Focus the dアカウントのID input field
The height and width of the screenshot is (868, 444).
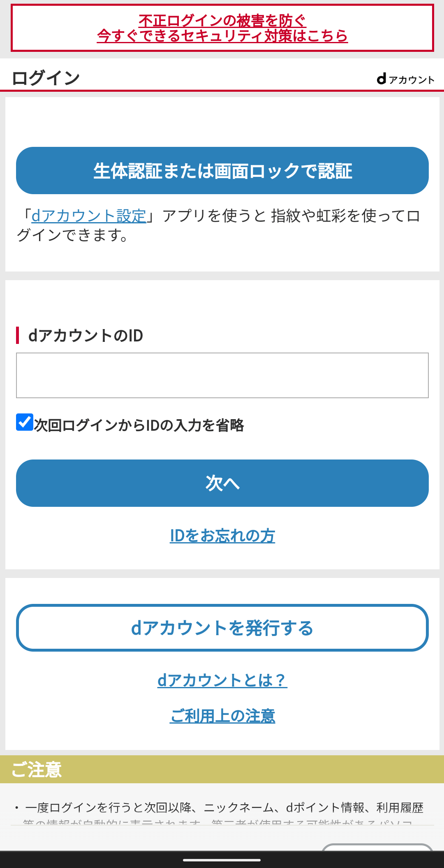tap(222, 375)
